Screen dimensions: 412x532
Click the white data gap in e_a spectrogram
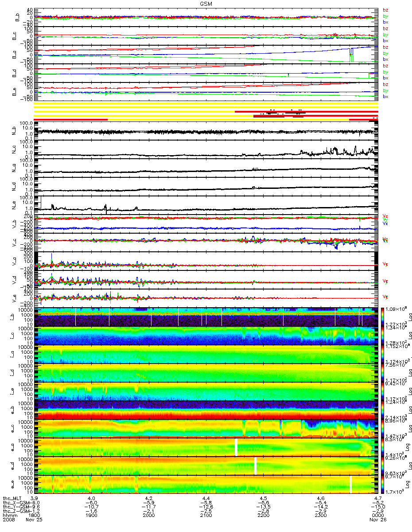(x=236, y=447)
